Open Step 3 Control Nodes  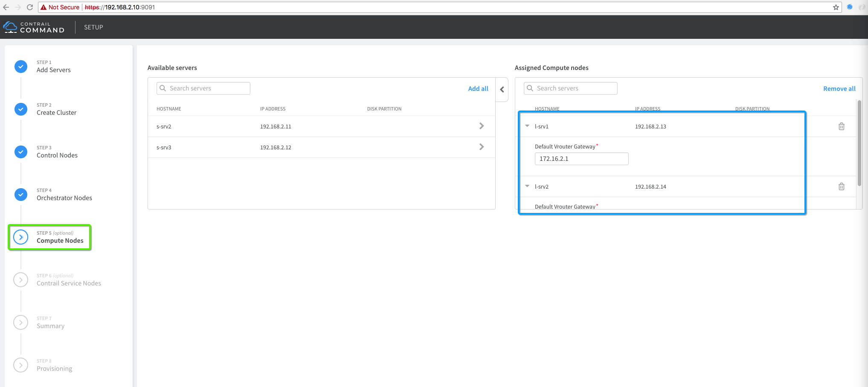[x=57, y=155]
